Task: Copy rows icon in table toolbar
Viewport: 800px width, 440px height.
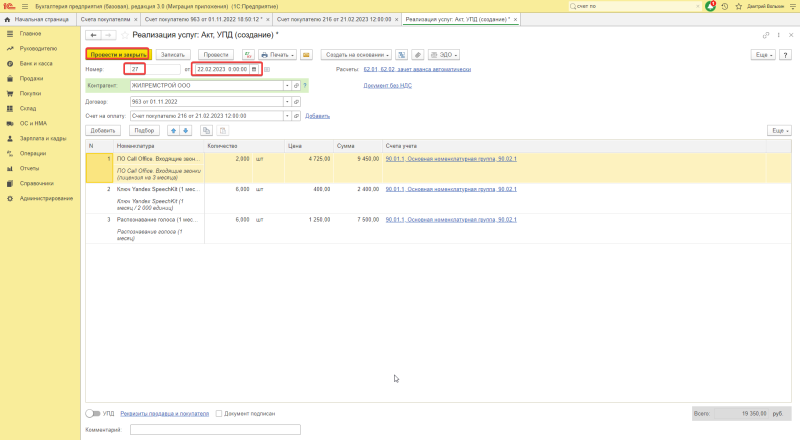Action: point(206,131)
